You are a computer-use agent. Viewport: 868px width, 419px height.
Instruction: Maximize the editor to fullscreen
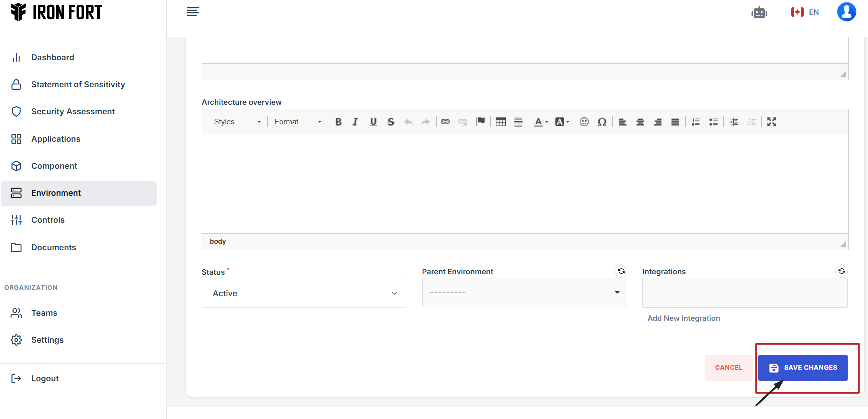[772, 122]
